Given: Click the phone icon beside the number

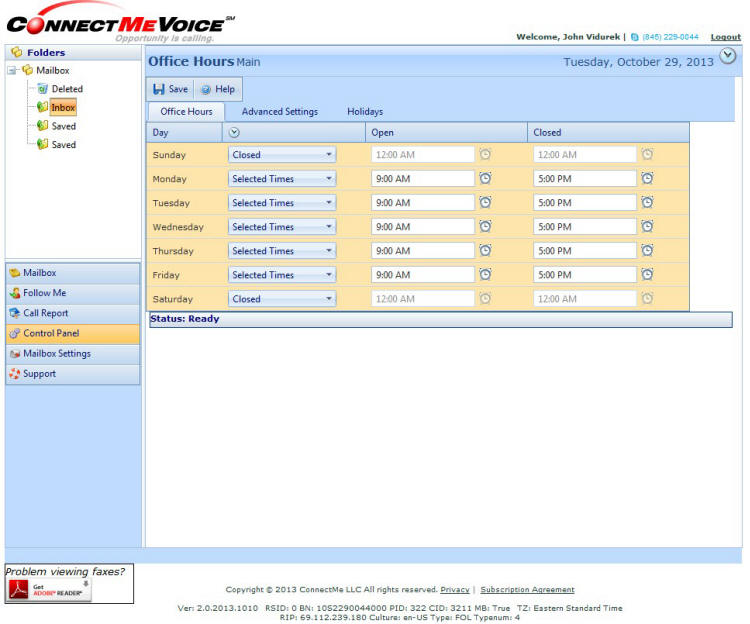Looking at the screenshot, I should click(635, 37).
